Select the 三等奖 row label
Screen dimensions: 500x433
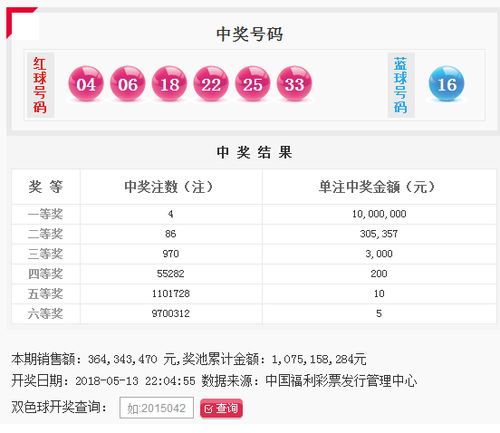[45, 254]
